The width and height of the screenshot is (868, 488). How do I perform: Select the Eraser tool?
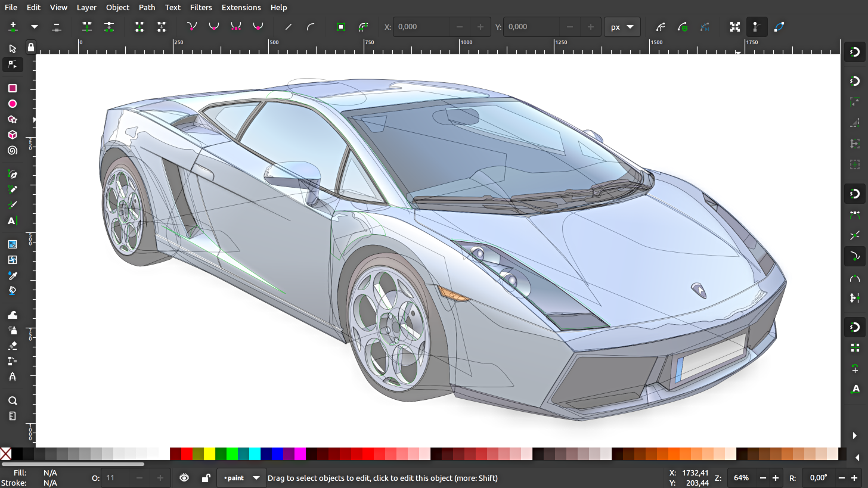click(13, 346)
